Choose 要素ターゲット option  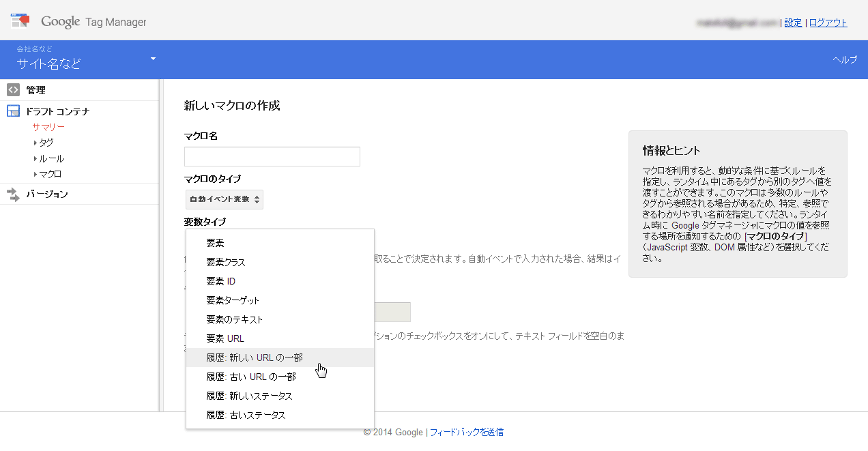coord(280,300)
